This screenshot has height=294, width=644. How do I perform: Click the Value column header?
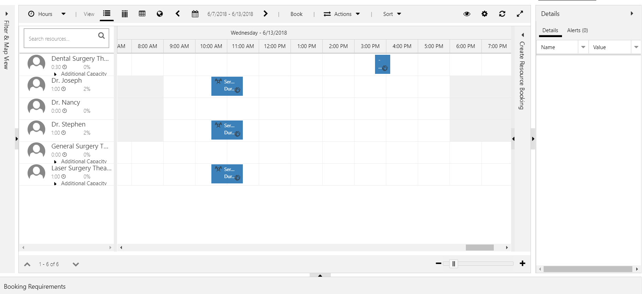pos(610,47)
